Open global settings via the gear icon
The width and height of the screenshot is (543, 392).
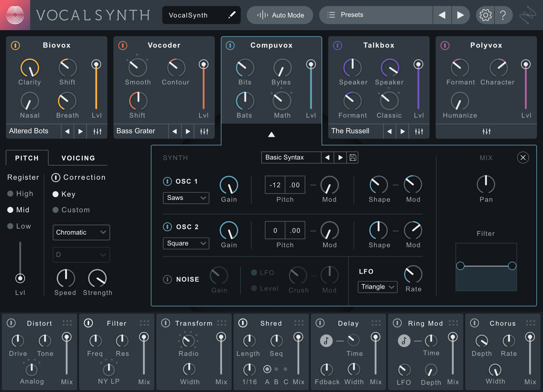(485, 15)
